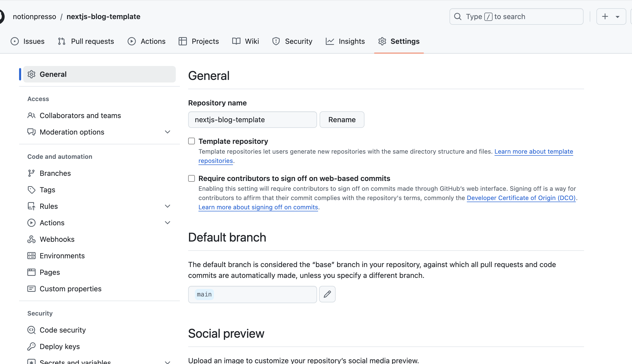Open Developer Certificate of Origin link
The width and height of the screenshot is (632, 364).
[521, 198]
